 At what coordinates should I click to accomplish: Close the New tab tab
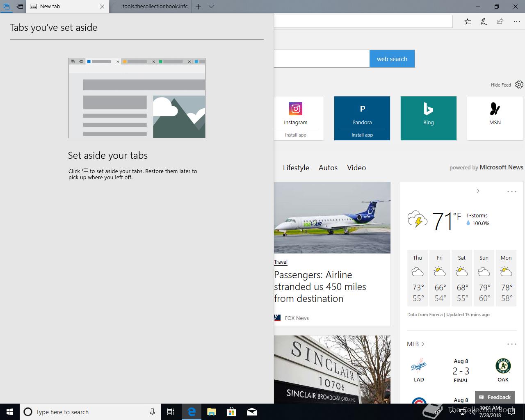point(102,7)
